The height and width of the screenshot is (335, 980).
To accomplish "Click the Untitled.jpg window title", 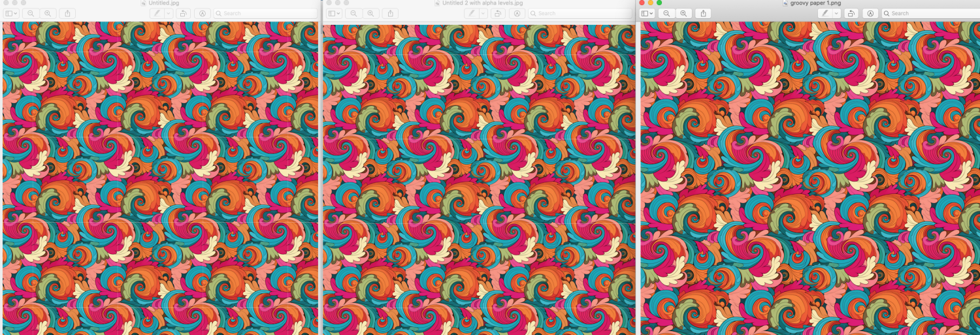I will click(x=164, y=3).
